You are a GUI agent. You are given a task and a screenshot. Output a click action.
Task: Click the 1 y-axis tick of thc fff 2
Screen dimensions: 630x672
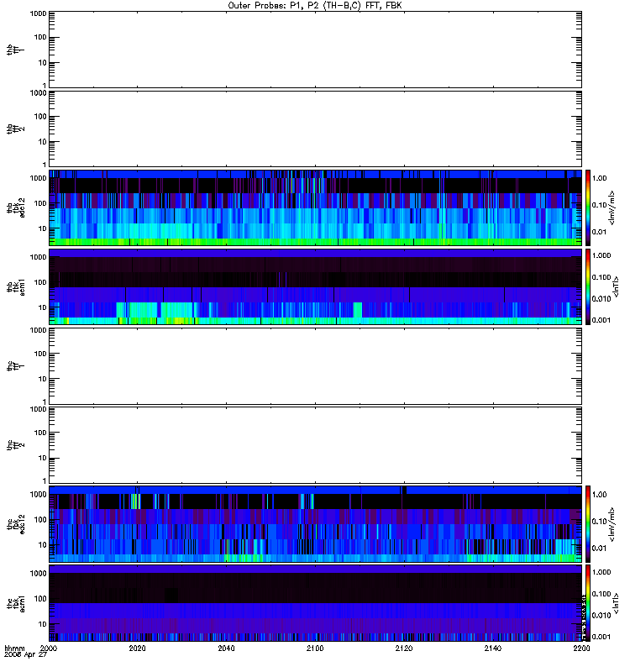point(45,480)
